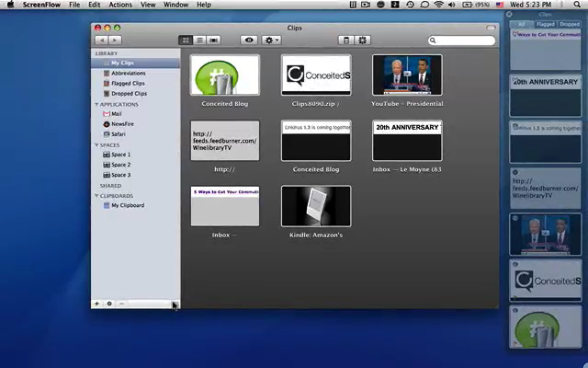588x368 pixels.
Task: Select NewsFire in the sidebar
Action: (x=121, y=124)
